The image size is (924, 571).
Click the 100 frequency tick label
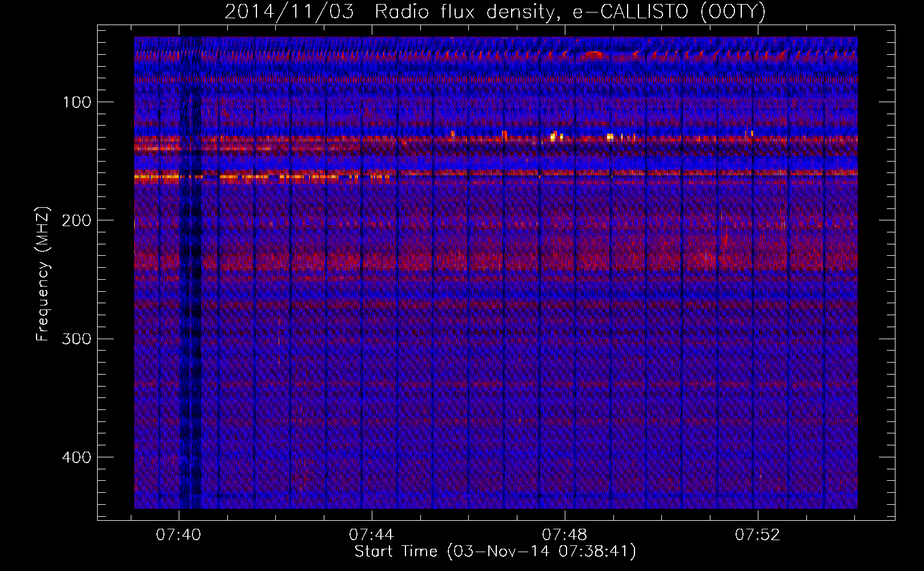coord(75,102)
